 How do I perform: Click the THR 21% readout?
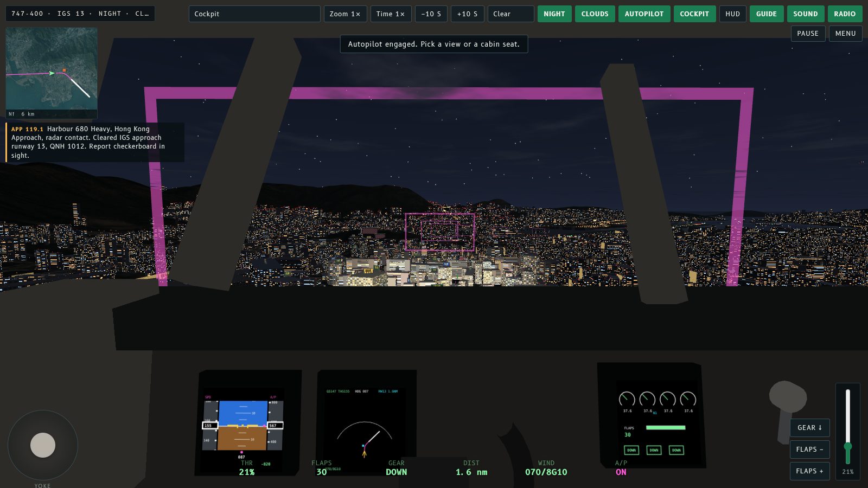coord(247,468)
